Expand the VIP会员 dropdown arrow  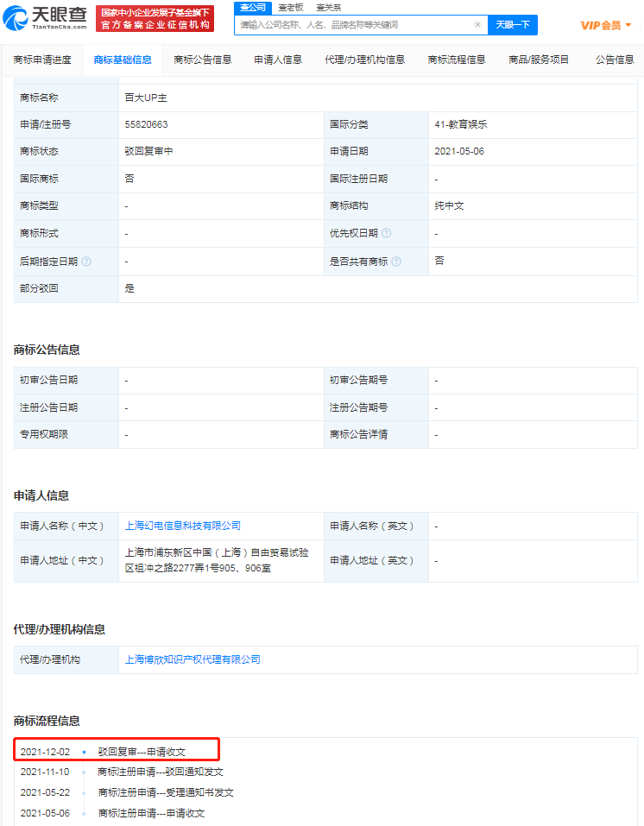click(x=628, y=25)
